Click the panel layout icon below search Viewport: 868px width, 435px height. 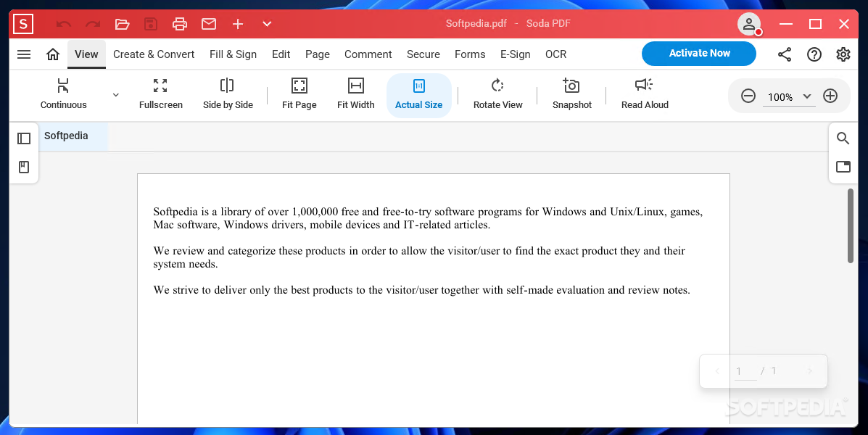point(843,167)
